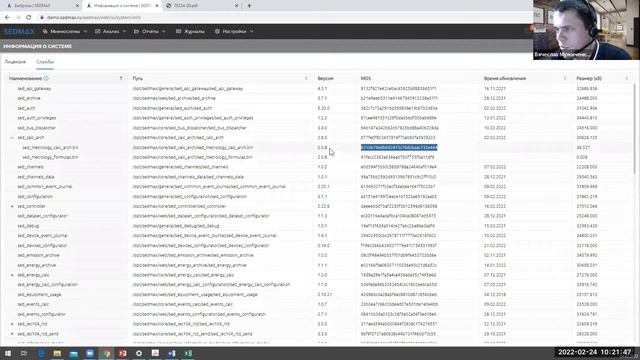Select the sed_auth_privileges row name
This screenshot has width=640, height=360.
(x=37, y=118)
